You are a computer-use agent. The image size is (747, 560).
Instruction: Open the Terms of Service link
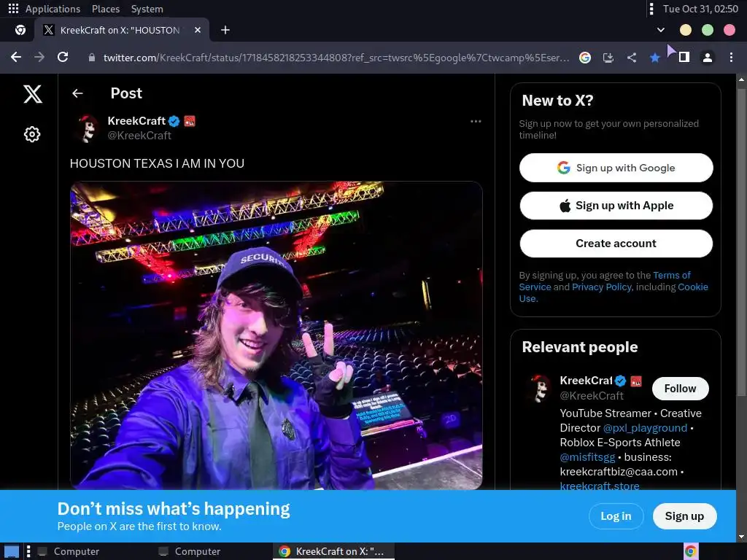pos(672,275)
